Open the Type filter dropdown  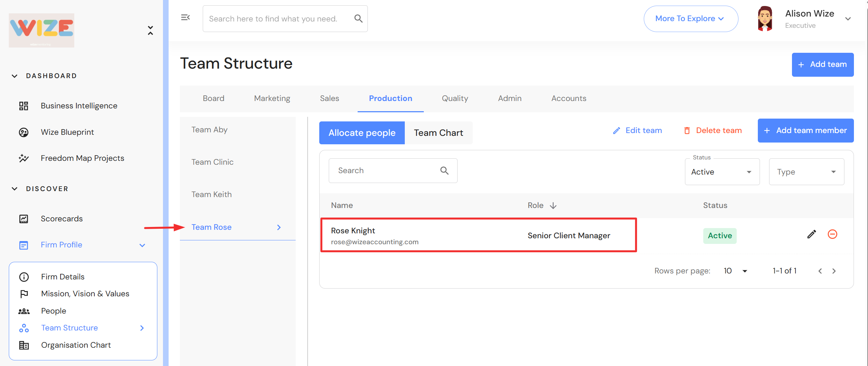806,172
